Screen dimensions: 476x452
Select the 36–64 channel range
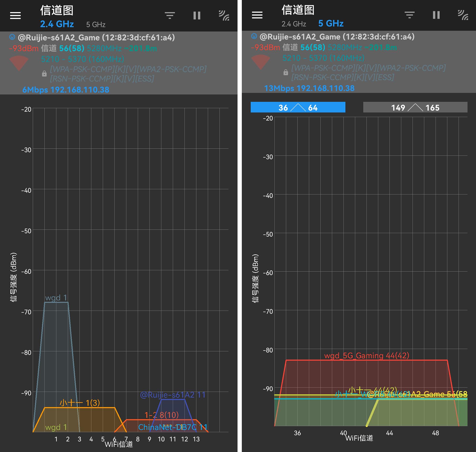pos(298,107)
